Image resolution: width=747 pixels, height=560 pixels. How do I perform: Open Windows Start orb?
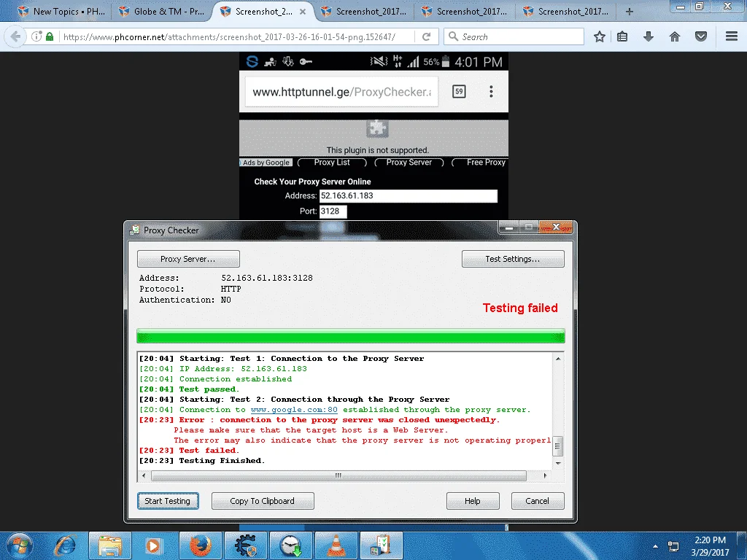click(x=20, y=545)
